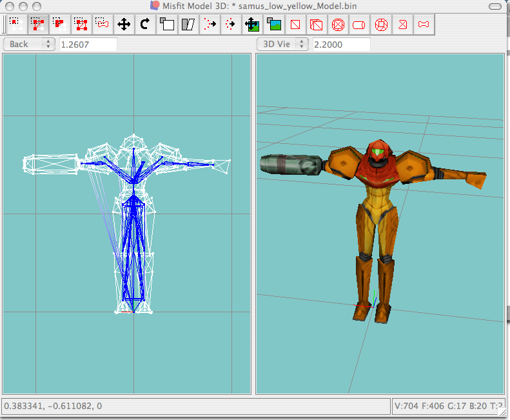This screenshot has height=420, width=510.
Task: Select the Create Cylinder tool
Action: (x=359, y=24)
